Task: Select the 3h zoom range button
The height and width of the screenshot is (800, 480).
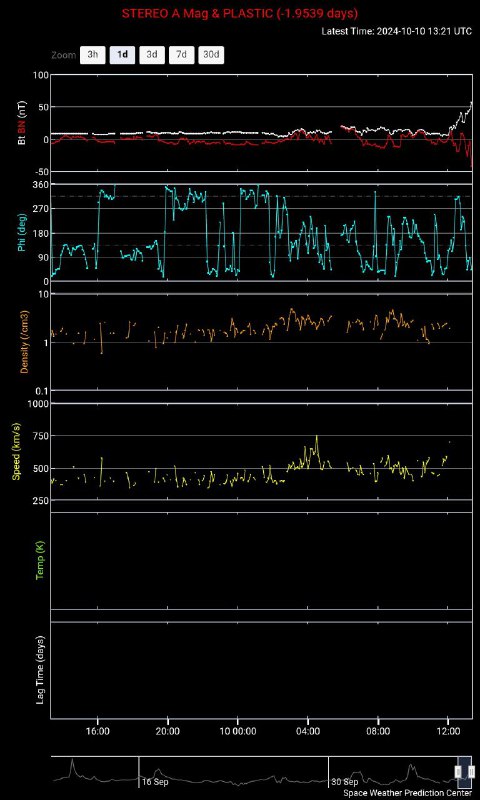Action: pyautogui.click(x=92, y=55)
